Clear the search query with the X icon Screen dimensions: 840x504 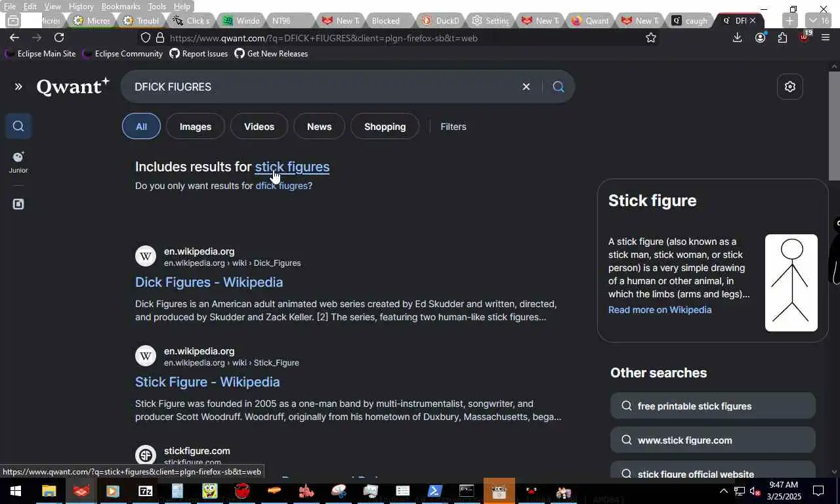point(526,87)
